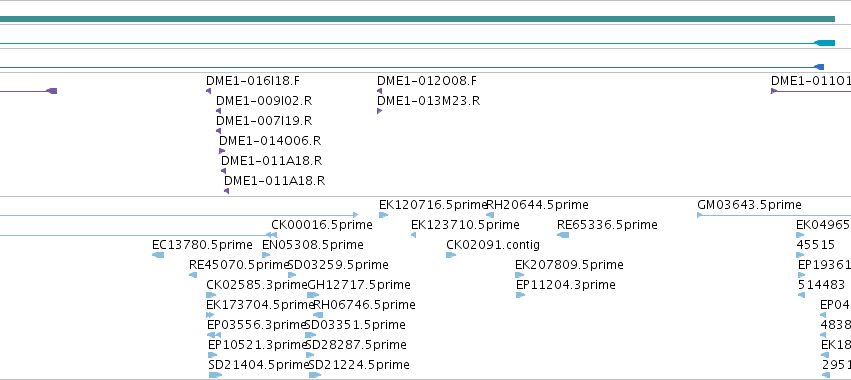This screenshot has width=851, height=380.
Task: Select the DME1-013M23.R arrow glyph
Action: 379,111
